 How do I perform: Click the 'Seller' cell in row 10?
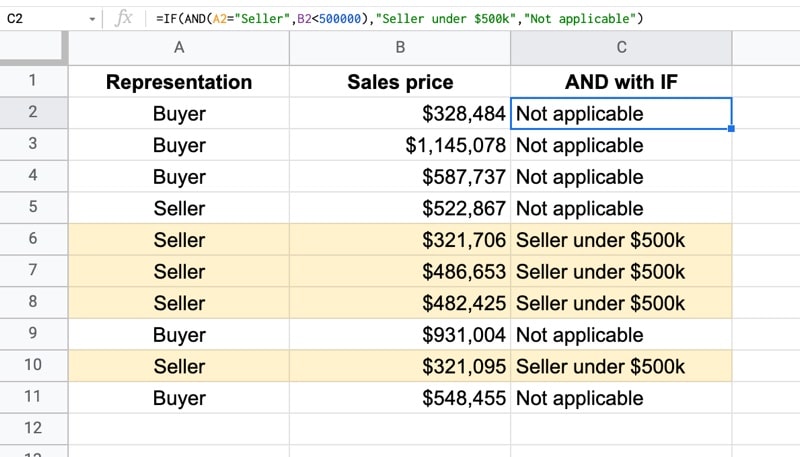tap(179, 366)
